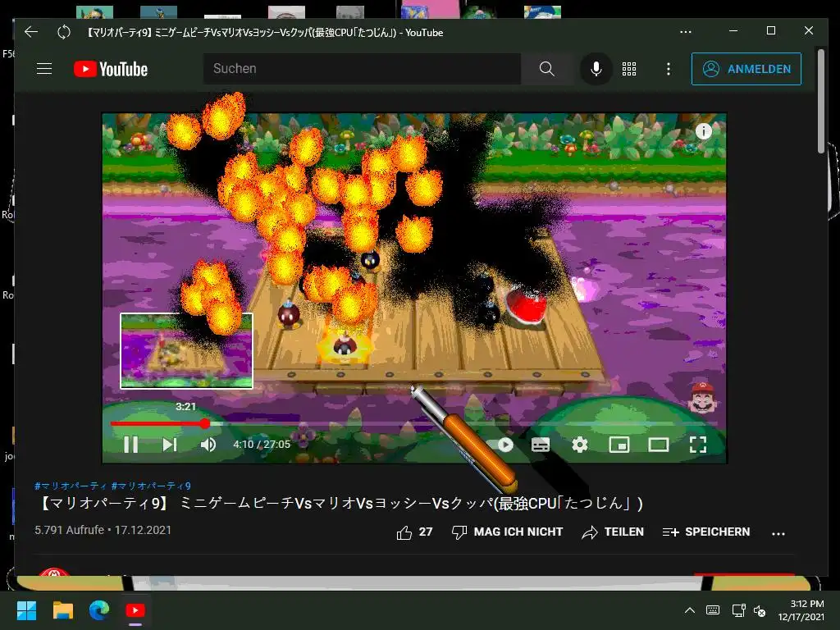Enable theater mode view
Image resolution: width=840 pixels, height=630 pixels.
point(659,445)
